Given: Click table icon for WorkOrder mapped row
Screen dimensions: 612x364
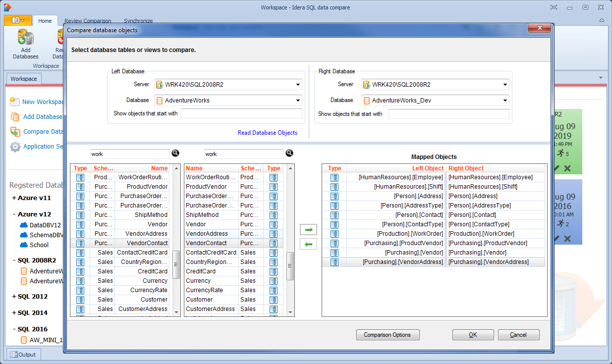Looking at the screenshot, I should 334,234.
